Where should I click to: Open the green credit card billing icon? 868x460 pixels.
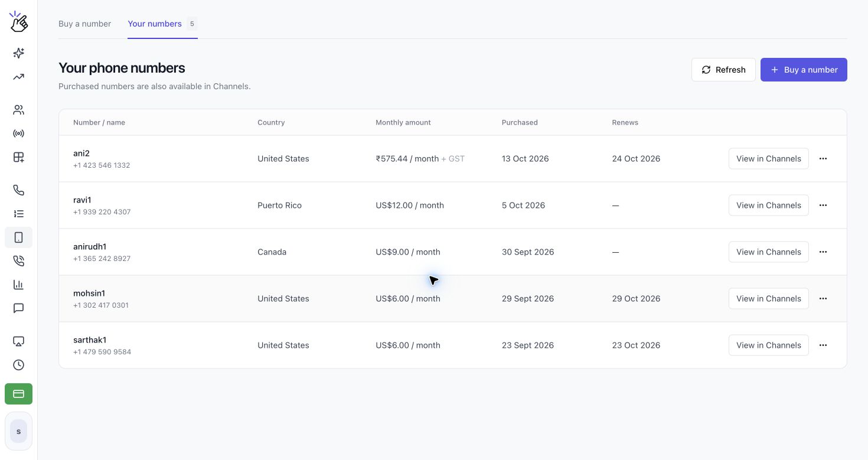(18, 394)
